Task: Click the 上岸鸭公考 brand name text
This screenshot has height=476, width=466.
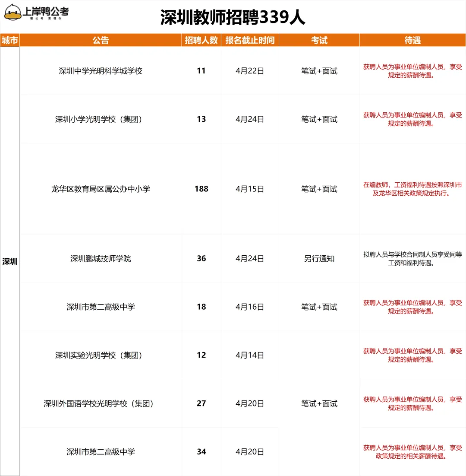Action: 46,12
